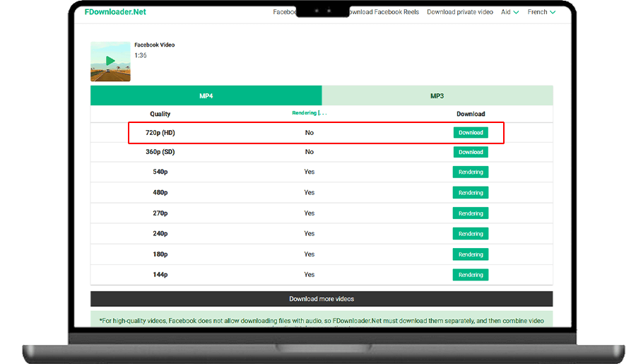The height and width of the screenshot is (364, 636).
Task: Click the No value in 360p row
Action: click(x=309, y=152)
